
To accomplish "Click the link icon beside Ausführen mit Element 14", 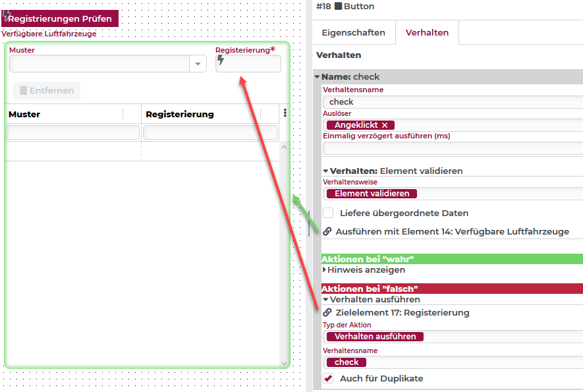I will [x=327, y=232].
